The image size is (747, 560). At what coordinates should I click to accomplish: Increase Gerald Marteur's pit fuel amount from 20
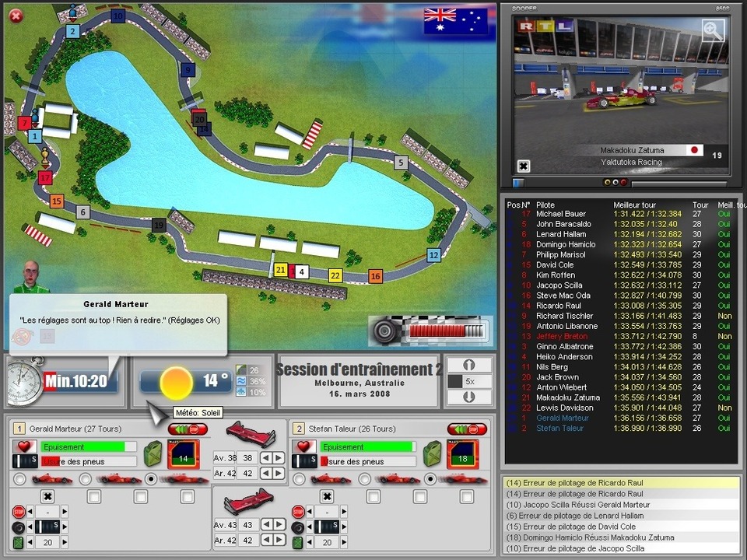point(65,543)
